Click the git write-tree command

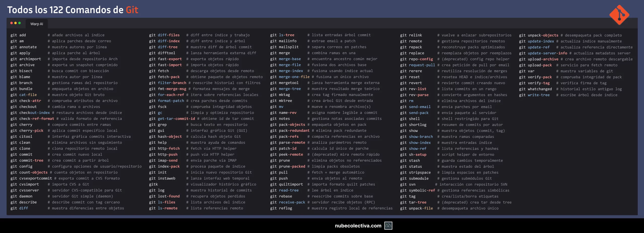coord(534,95)
